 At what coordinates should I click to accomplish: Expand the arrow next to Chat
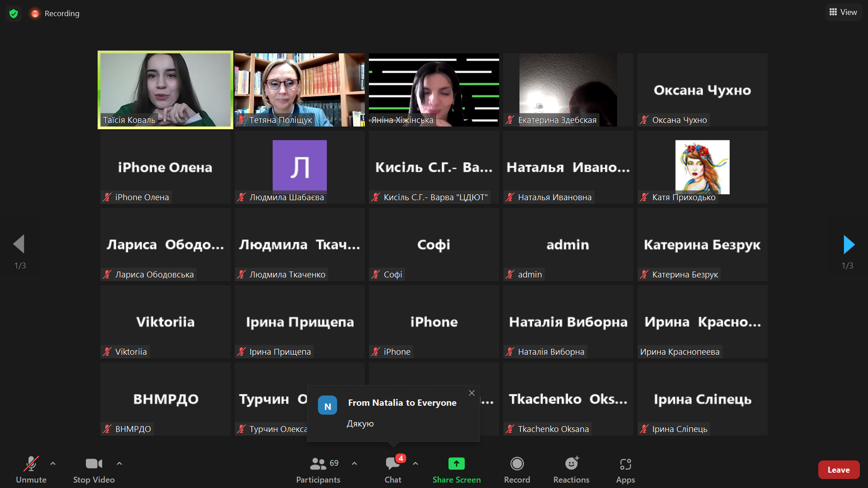tap(415, 464)
